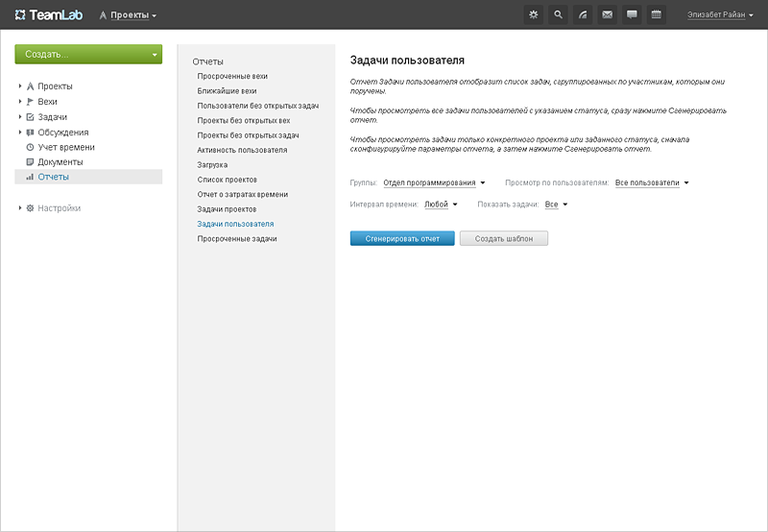Click the Проекты module icon in header
Screen dimensions: 768x532
[103, 15]
